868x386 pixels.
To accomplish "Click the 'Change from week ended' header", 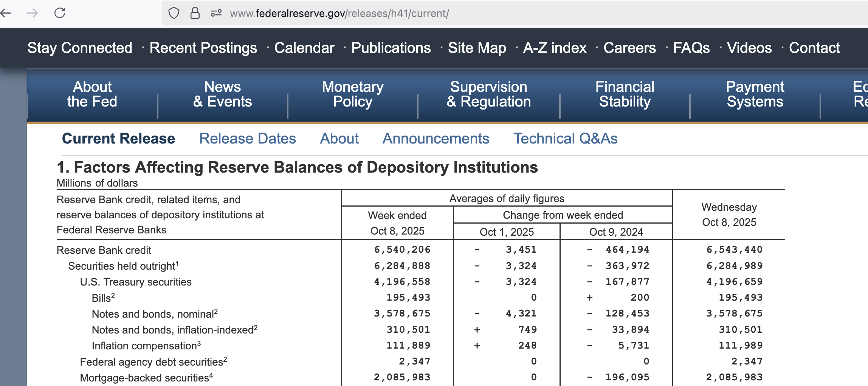I will 563,215.
